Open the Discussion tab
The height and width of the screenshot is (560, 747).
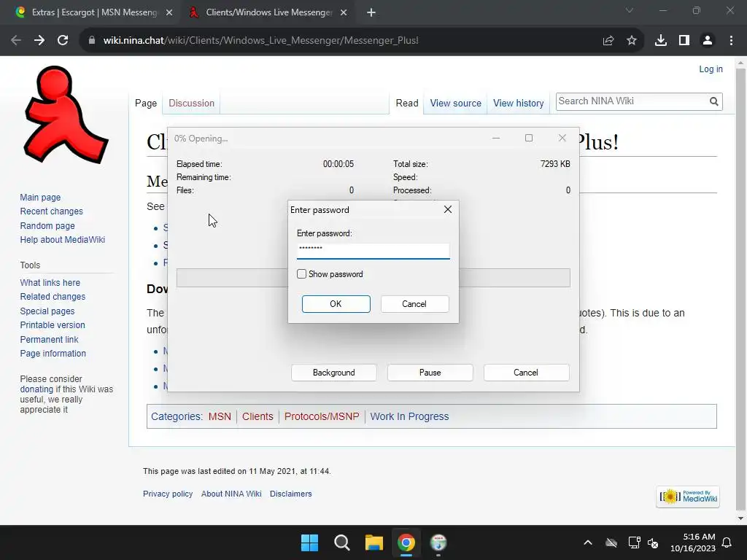pos(192,104)
